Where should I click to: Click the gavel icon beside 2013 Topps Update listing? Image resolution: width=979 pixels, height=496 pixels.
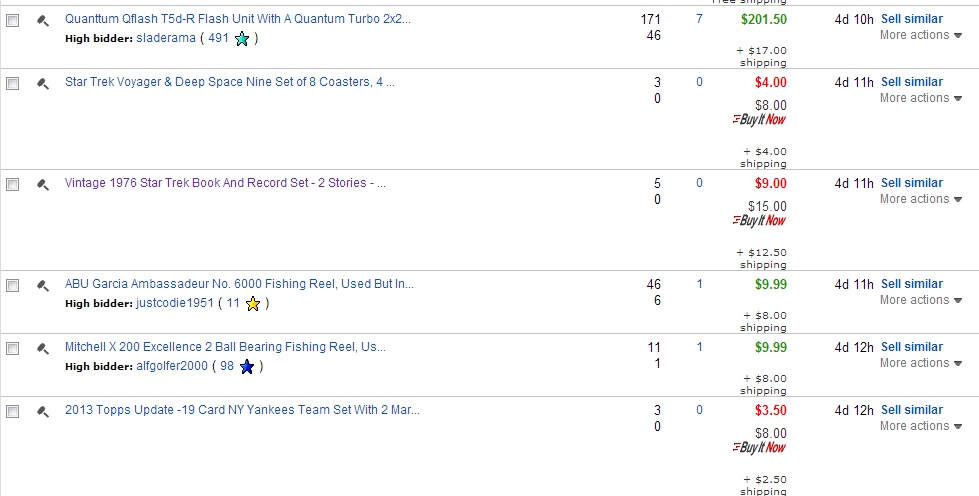(x=42, y=412)
